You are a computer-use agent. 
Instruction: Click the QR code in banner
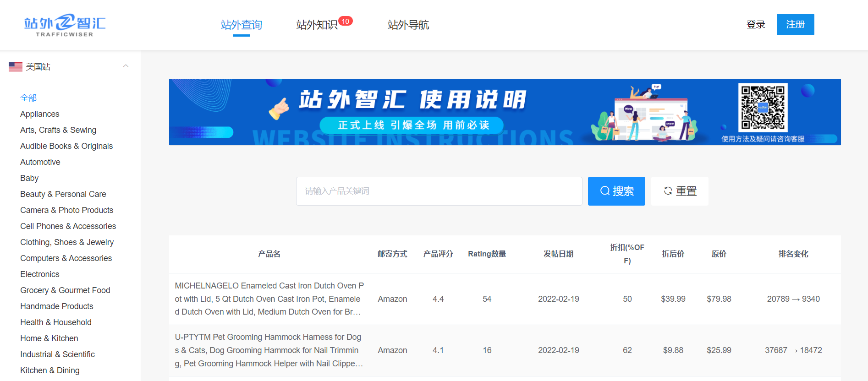(x=763, y=107)
